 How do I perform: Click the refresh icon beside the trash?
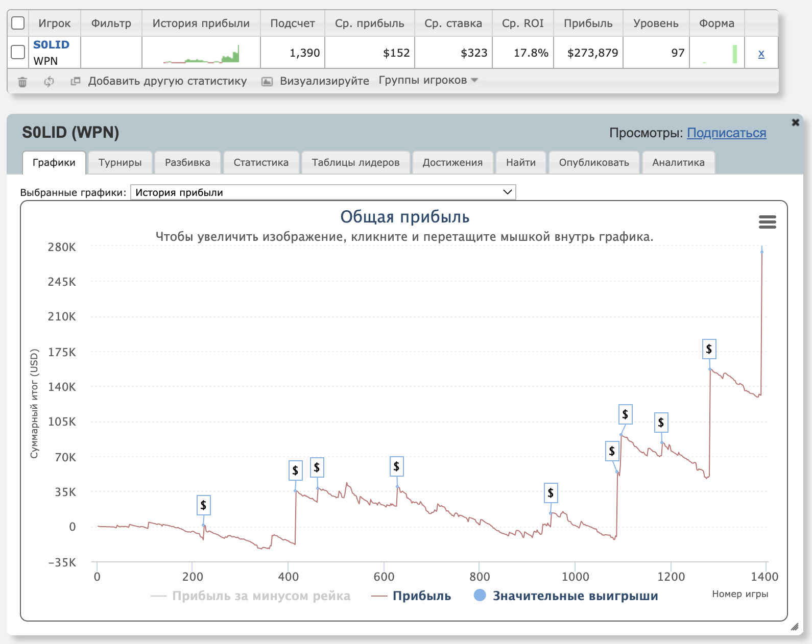point(49,82)
